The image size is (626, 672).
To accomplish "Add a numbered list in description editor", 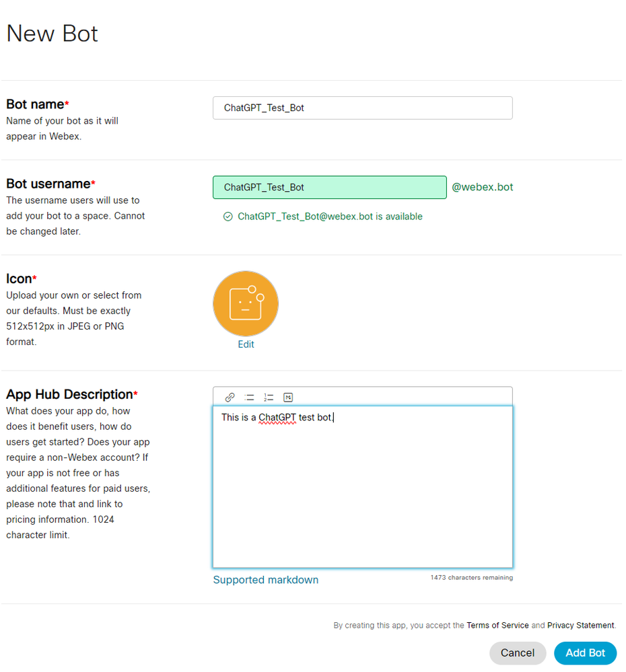I will click(x=269, y=398).
